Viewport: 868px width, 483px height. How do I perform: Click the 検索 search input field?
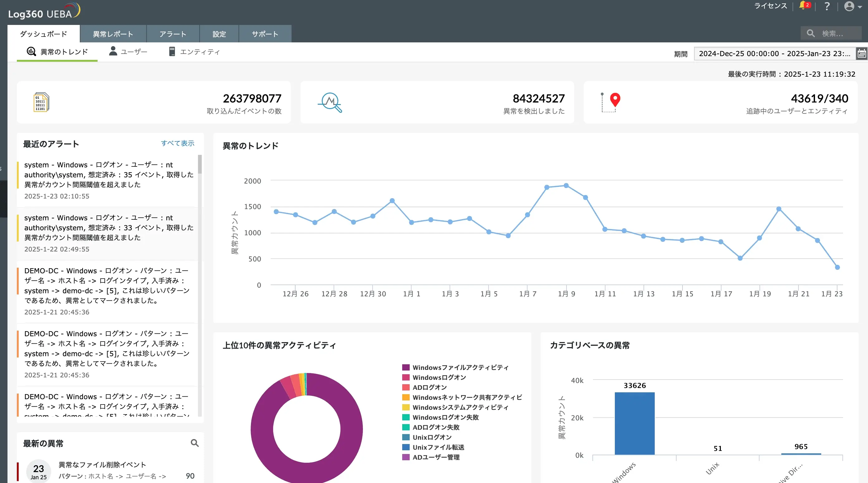pos(831,33)
